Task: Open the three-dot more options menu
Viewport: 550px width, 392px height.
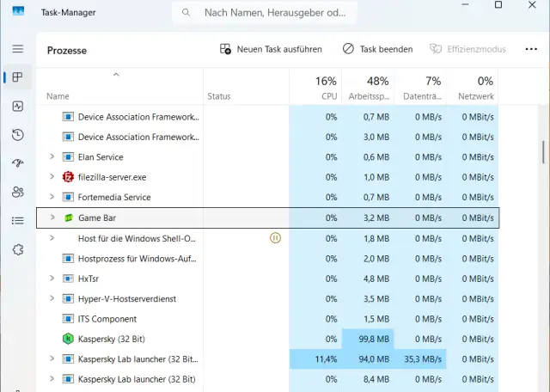Action: pos(531,49)
